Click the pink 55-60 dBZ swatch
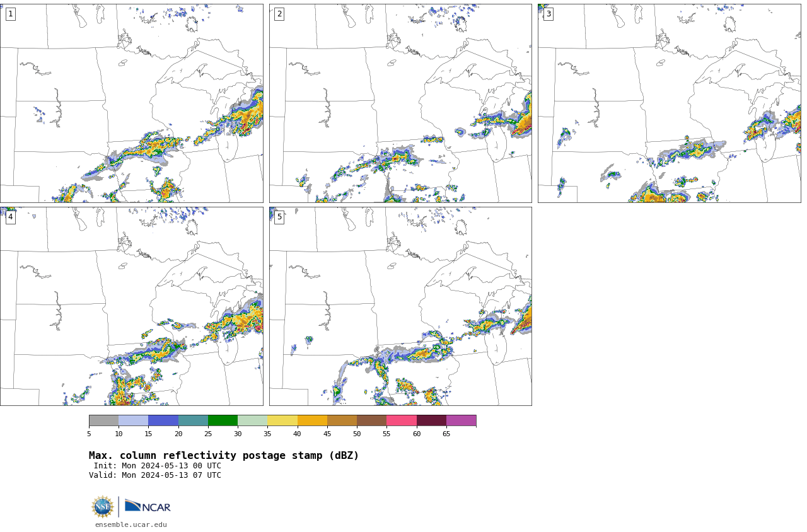Viewport: 807px width, 532px height. click(402, 420)
